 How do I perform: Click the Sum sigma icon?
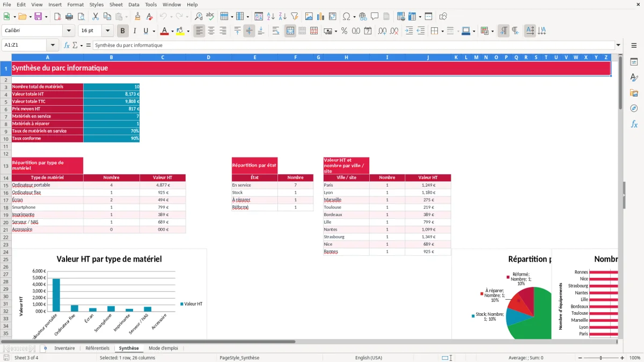click(75, 46)
